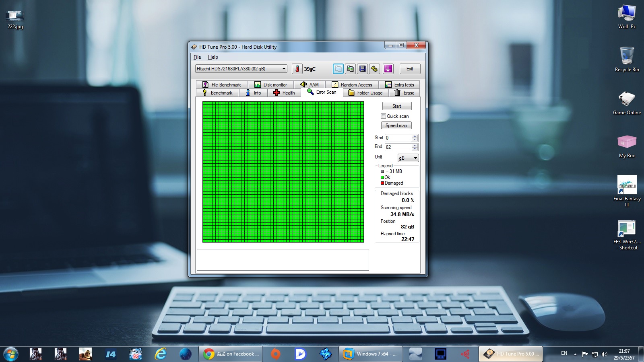Click the End position input field
Screen dimensions: 644x362
[x=398, y=147]
